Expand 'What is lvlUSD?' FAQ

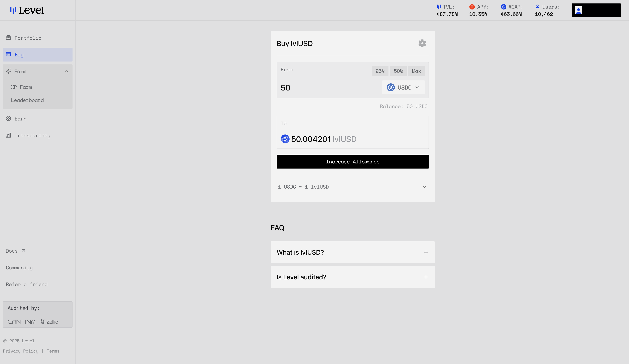pyautogui.click(x=426, y=252)
